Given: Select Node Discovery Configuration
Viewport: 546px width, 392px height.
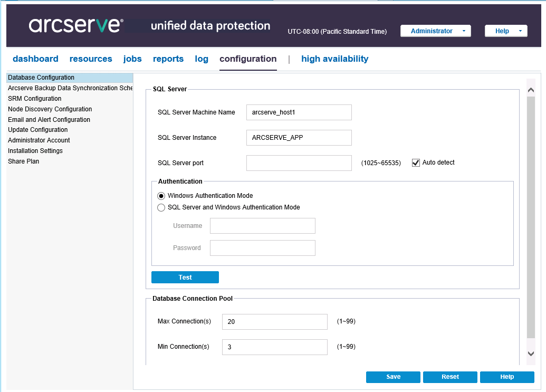Looking at the screenshot, I should [x=70, y=109].
